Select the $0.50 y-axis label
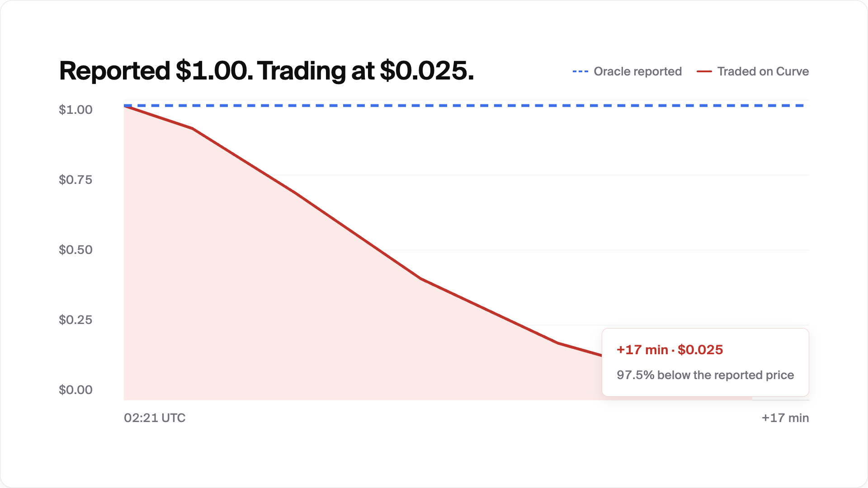Screen dimensions: 868x488 pos(75,249)
